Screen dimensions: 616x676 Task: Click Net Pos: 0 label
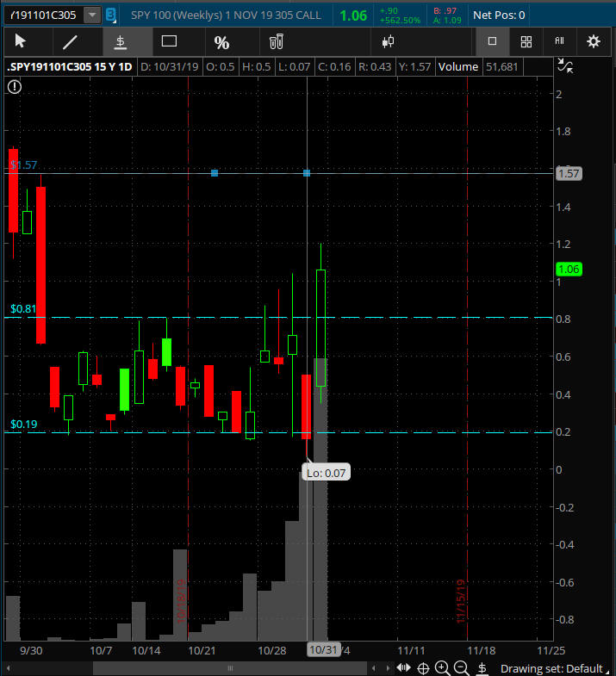499,16
